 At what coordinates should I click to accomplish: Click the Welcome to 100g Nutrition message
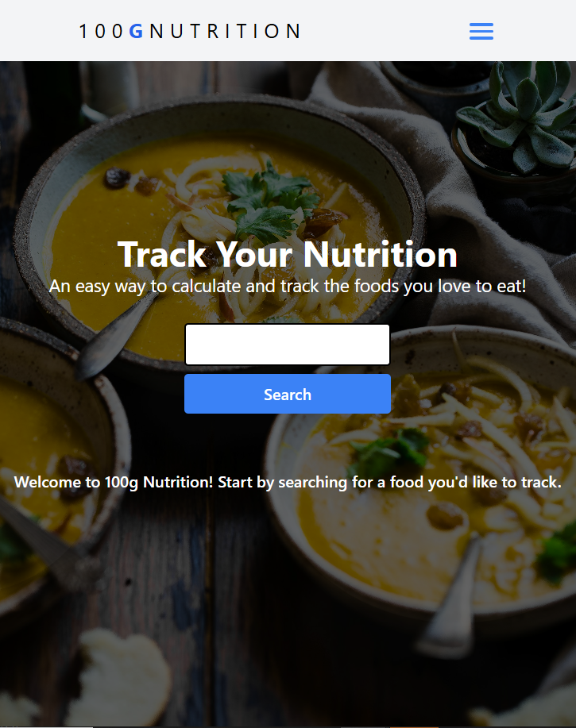[x=288, y=482]
